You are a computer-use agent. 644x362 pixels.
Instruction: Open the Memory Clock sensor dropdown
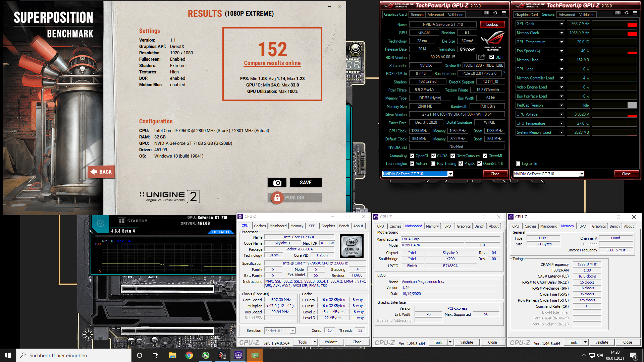coord(561,33)
